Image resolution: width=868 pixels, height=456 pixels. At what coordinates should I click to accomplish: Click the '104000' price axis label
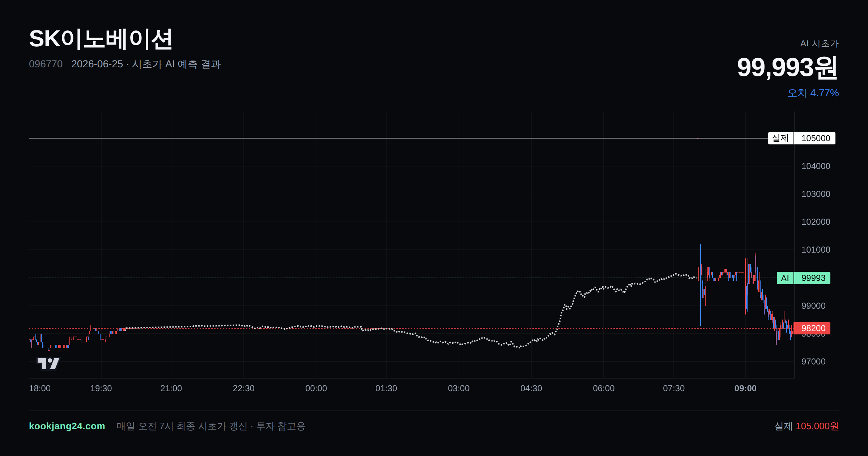pos(816,166)
